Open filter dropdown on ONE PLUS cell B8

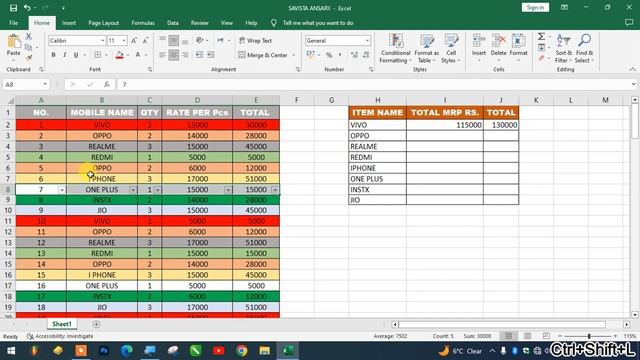pyautogui.click(x=133, y=190)
